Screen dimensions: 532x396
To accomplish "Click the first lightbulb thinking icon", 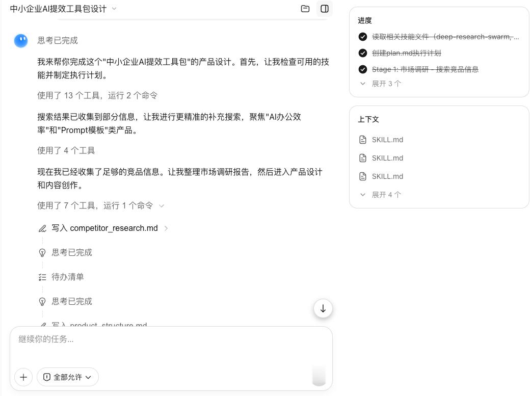I will (42, 253).
